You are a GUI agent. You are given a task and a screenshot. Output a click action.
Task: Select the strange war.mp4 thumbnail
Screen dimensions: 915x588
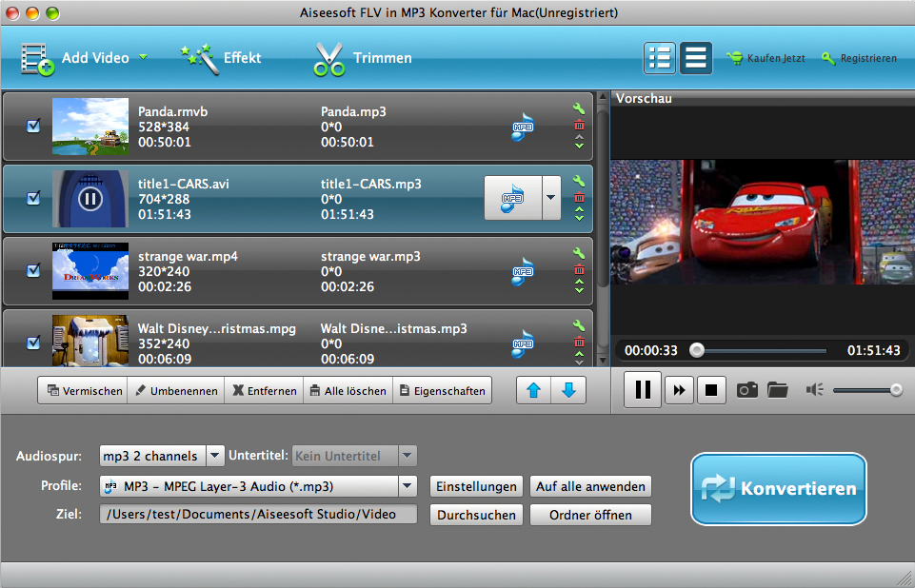pos(90,271)
